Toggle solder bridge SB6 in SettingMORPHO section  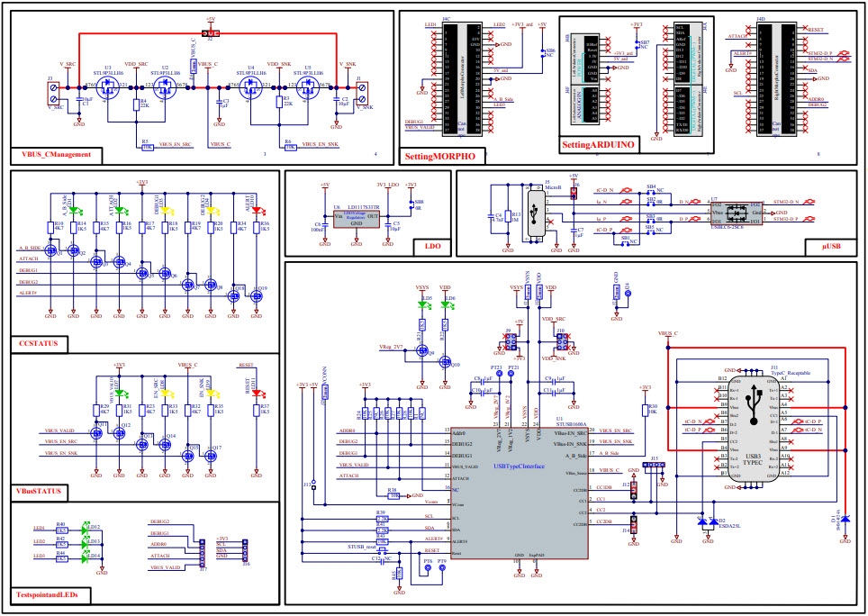[544, 52]
